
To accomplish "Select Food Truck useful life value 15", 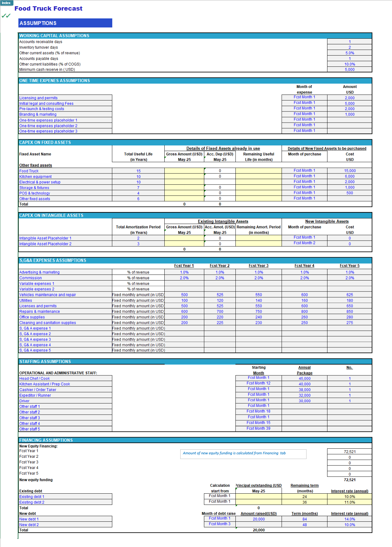I will coord(138,171).
